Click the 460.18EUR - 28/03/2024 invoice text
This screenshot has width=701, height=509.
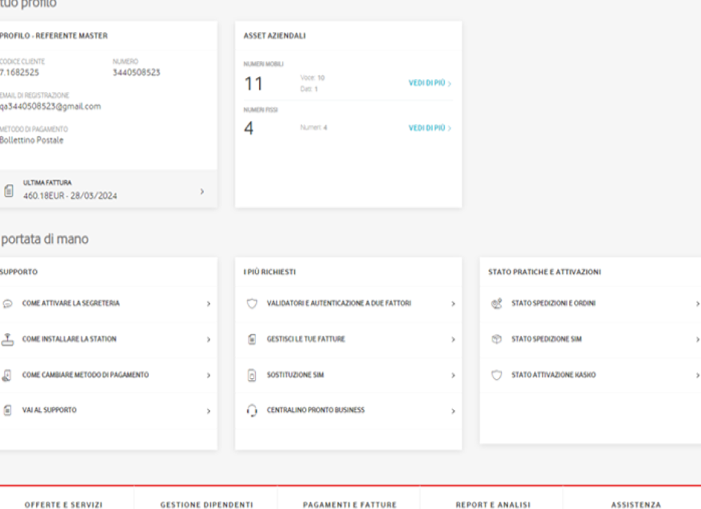click(x=70, y=196)
